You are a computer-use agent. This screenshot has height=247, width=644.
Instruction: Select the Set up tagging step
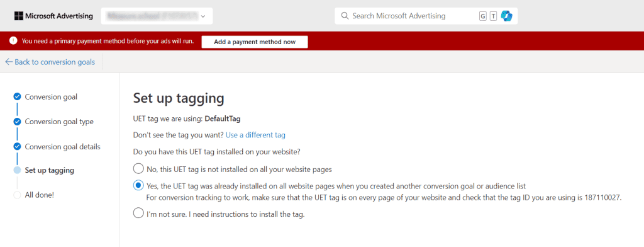tap(49, 170)
